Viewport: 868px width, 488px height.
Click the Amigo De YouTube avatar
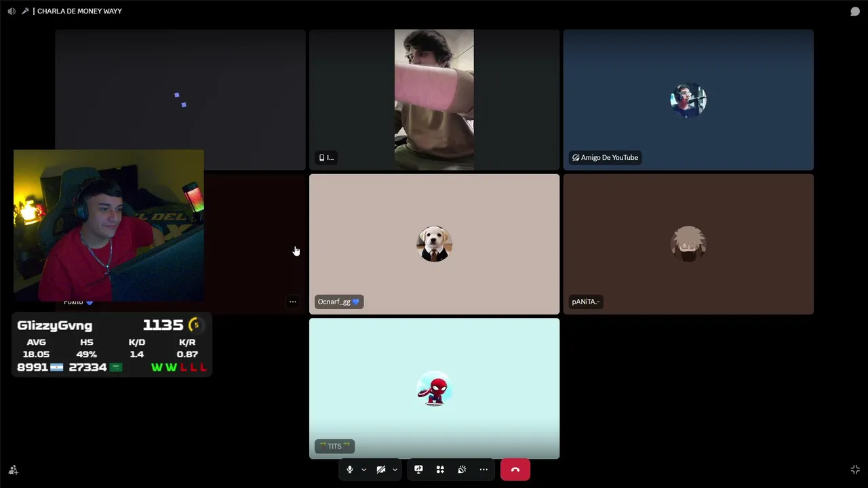tap(688, 100)
